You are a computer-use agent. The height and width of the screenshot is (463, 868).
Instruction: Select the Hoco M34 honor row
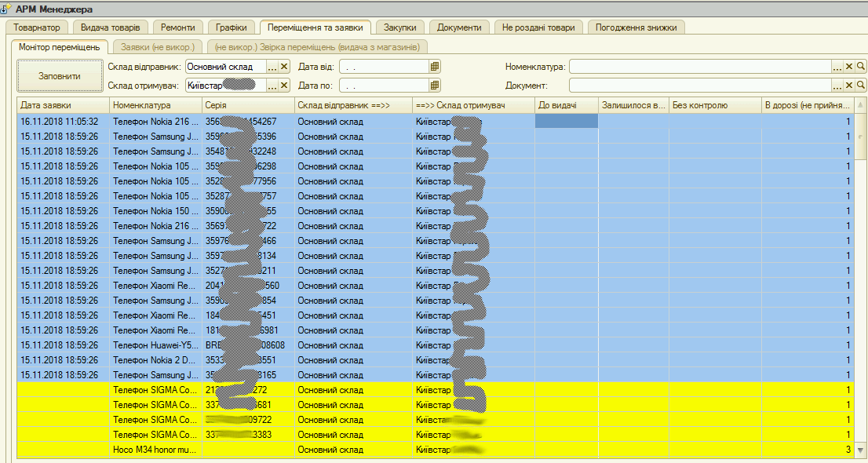157,450
